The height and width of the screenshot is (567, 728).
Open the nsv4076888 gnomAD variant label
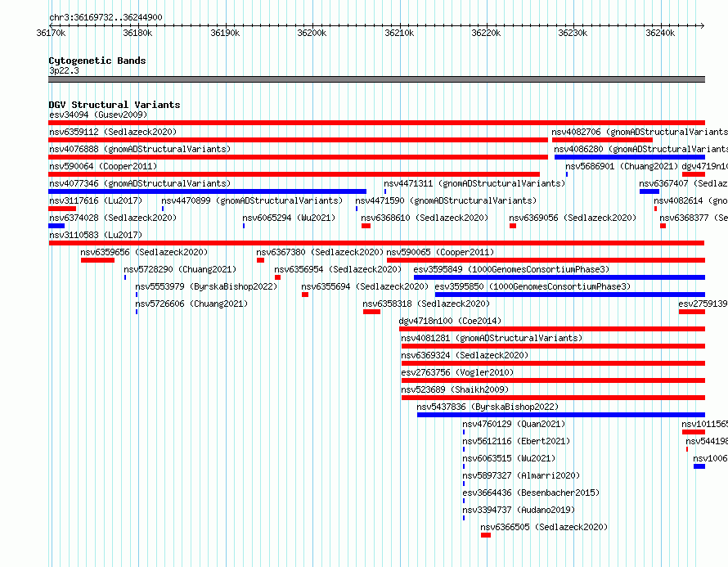(x=140, y=149)
